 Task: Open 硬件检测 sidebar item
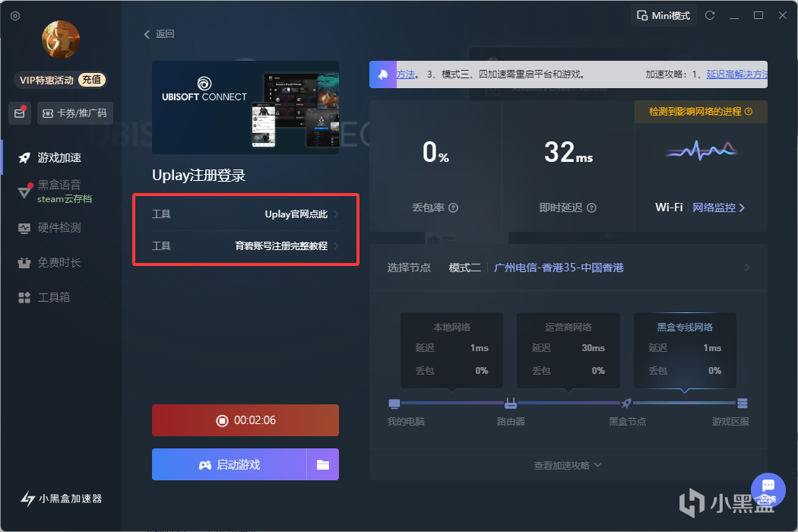[x=49, y=227]
